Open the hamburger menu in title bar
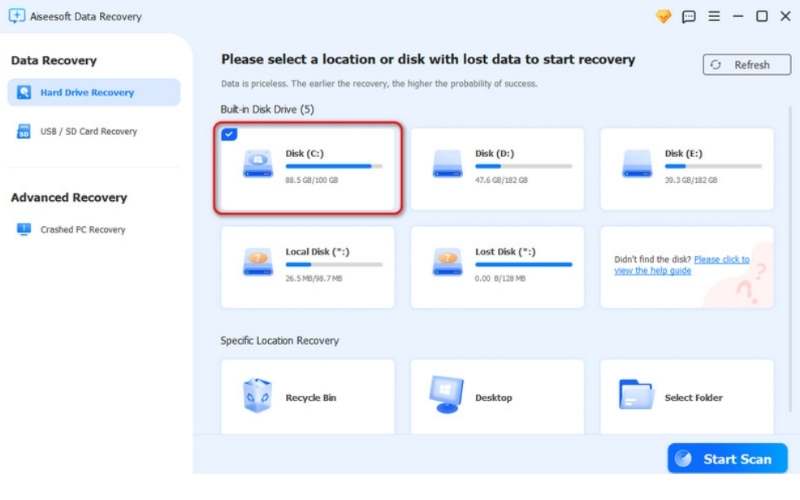Screen dimensions: 800x500 point(713,16)
